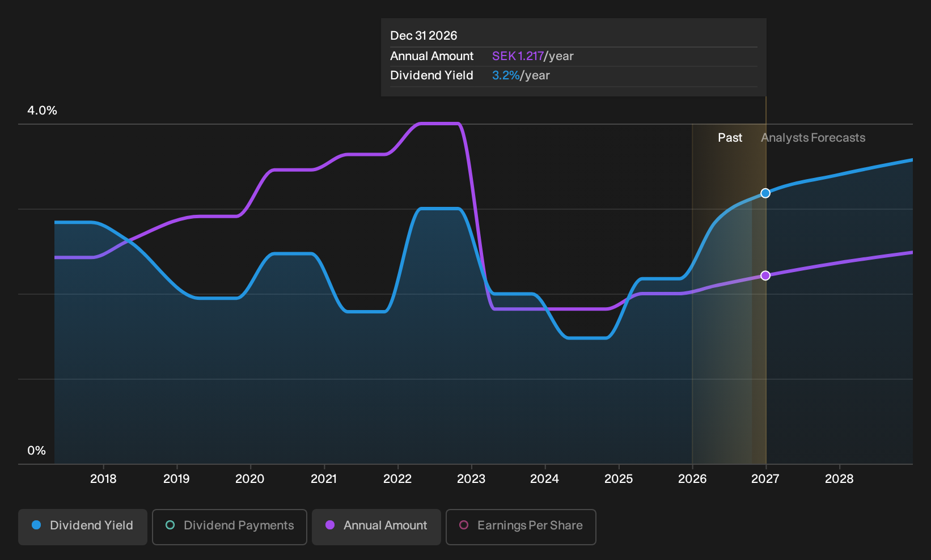Toggle the Dividend Yield series

(x=83, y=527)
